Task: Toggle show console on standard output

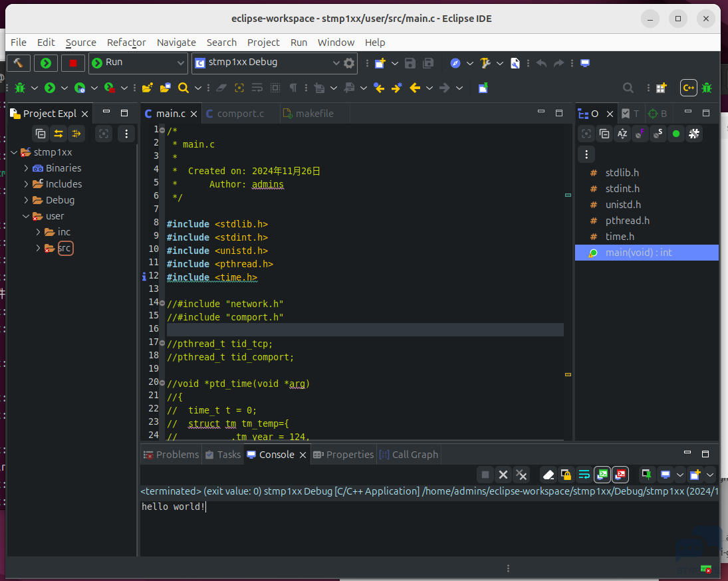Action: [602, 475]
